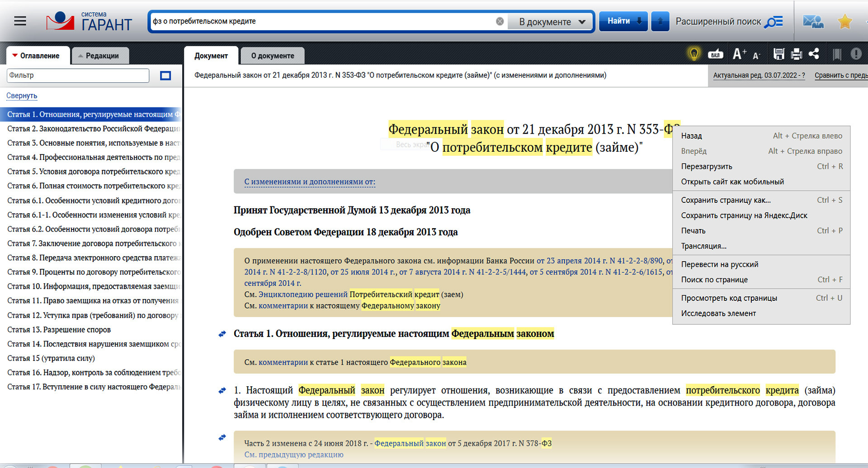Click the 'Фильтр' input field

(x=78, y=75)
